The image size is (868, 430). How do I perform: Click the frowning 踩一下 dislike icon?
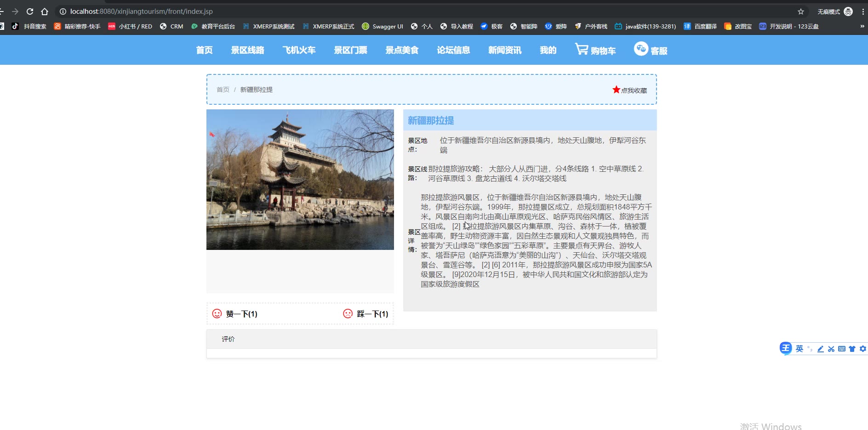[348, 313]
